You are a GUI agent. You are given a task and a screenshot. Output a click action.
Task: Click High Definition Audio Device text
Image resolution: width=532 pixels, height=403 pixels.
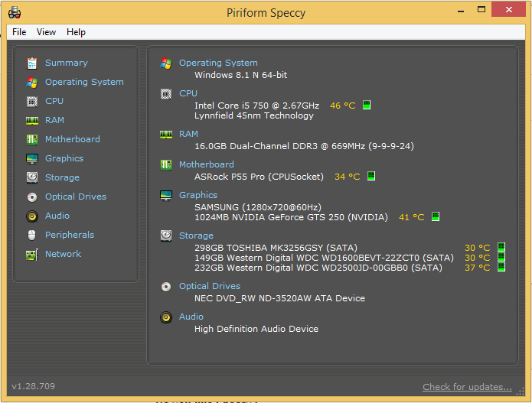click(x=256, y=329)
